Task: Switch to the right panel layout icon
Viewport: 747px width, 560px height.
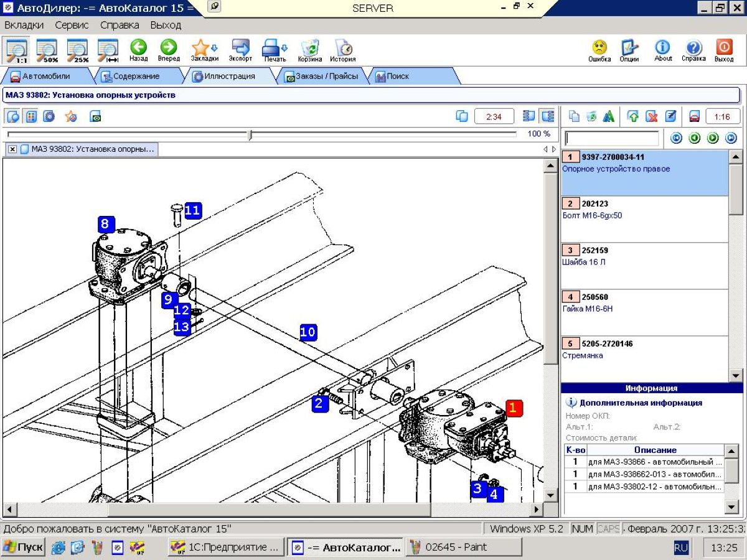Action: 548,116
